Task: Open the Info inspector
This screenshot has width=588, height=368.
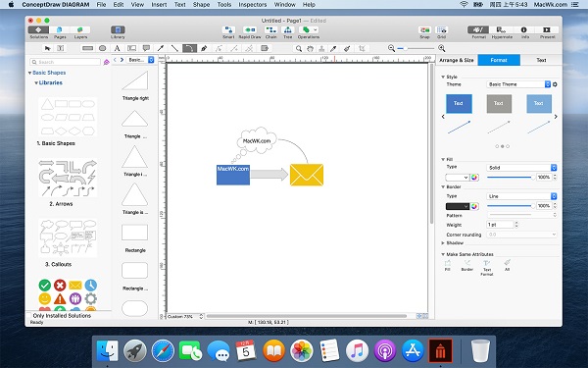Action: pos(524,32)
